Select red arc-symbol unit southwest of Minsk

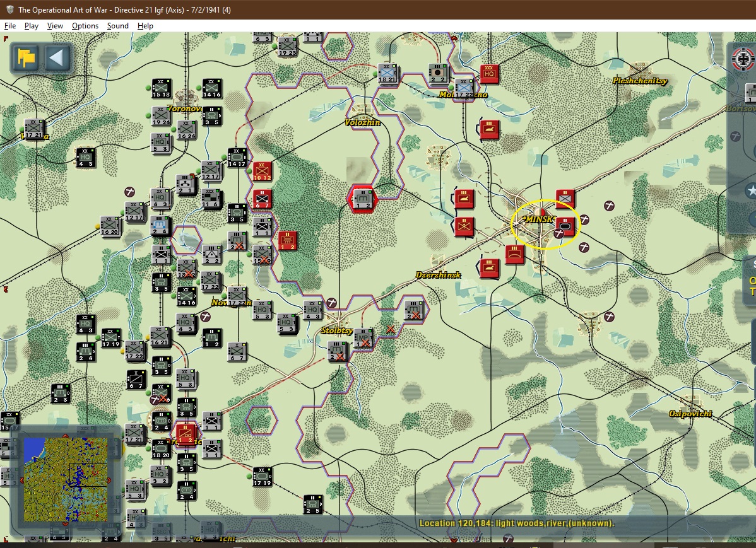[514, 254]
